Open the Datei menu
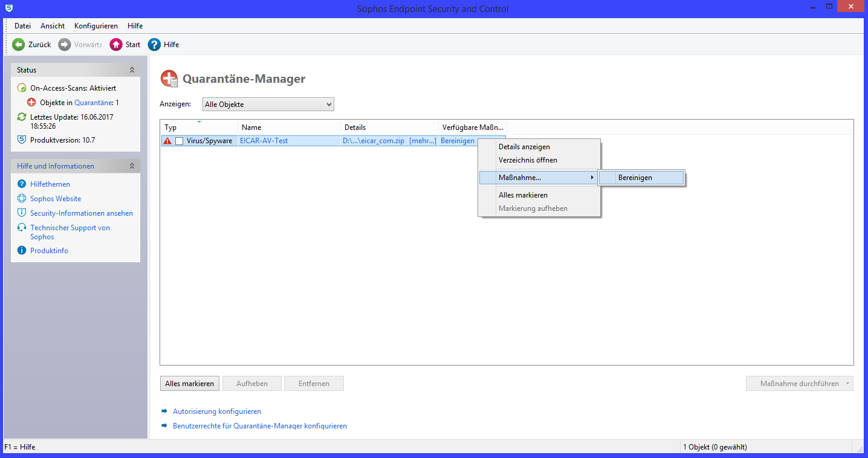 coord(22,26)
